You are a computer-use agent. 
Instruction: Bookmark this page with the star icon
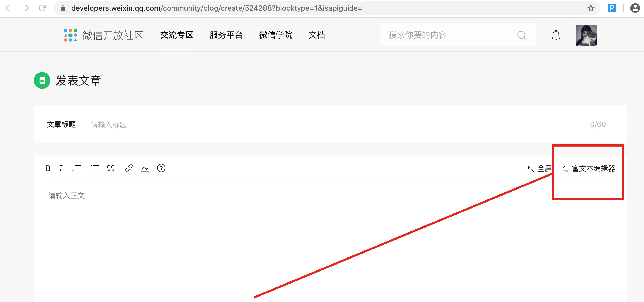(591, 8)
